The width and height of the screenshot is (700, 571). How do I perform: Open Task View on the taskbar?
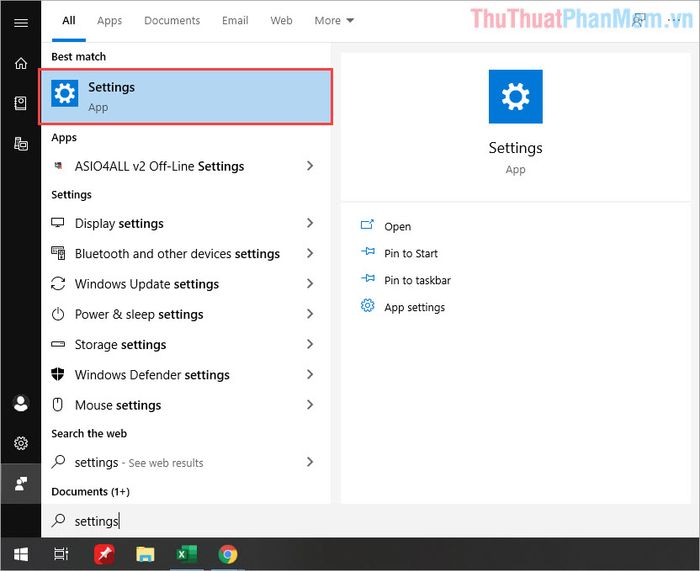tap(61, 554)
